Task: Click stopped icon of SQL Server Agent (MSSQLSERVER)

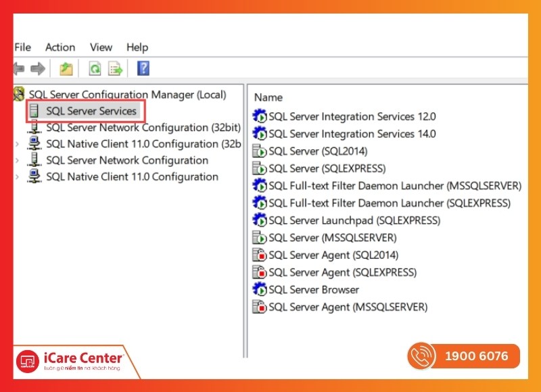Action: pos(260,306)
